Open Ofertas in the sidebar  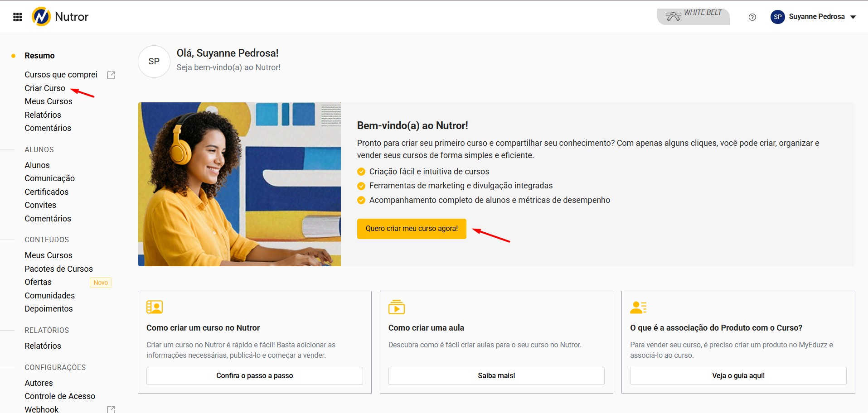tap(38, 282)
